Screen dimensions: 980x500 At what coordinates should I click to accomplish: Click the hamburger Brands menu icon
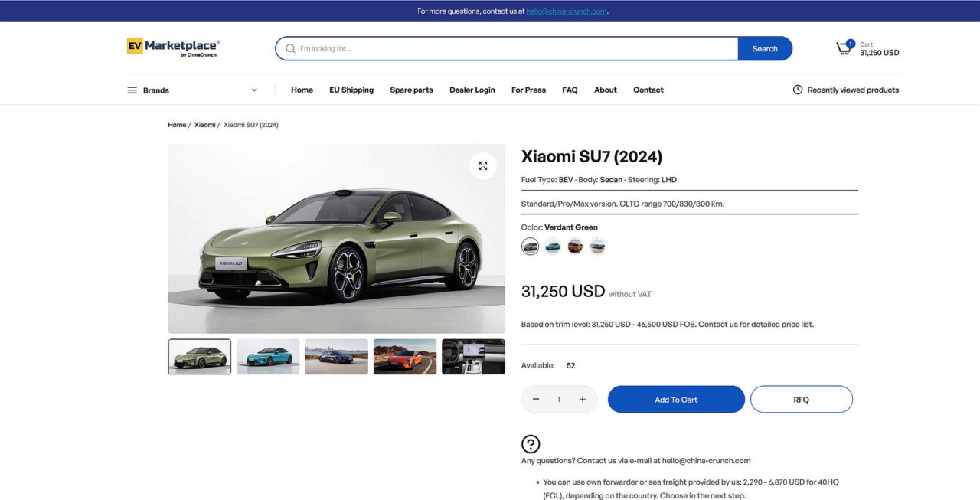click(x=132, y=90)
